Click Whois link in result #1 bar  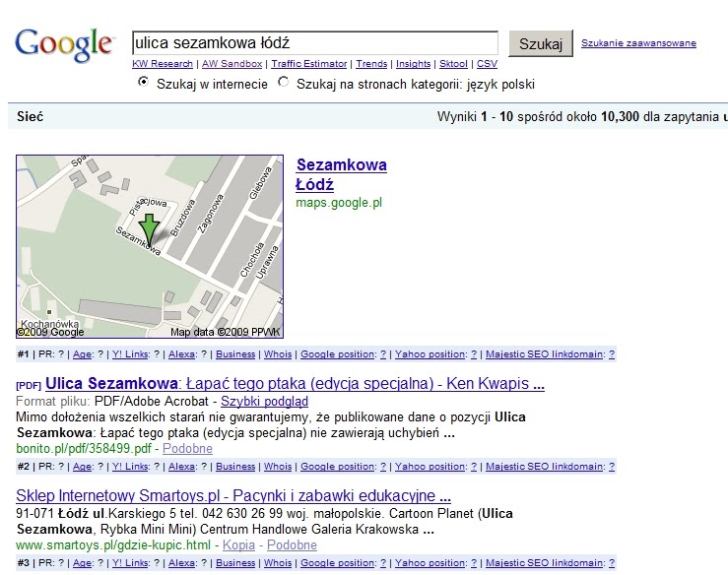tap(278, 354)
